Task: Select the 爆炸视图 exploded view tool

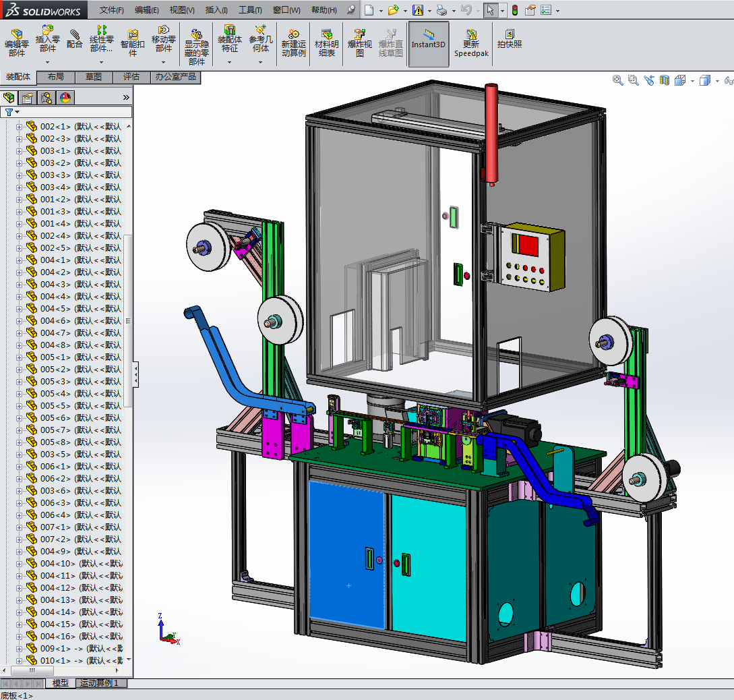Action: 359,42
